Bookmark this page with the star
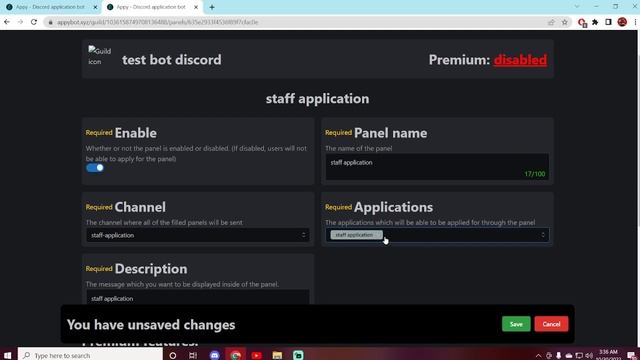The height and width of the screenshot is (360, 640). pyautogui.click(x=564, y=22)
